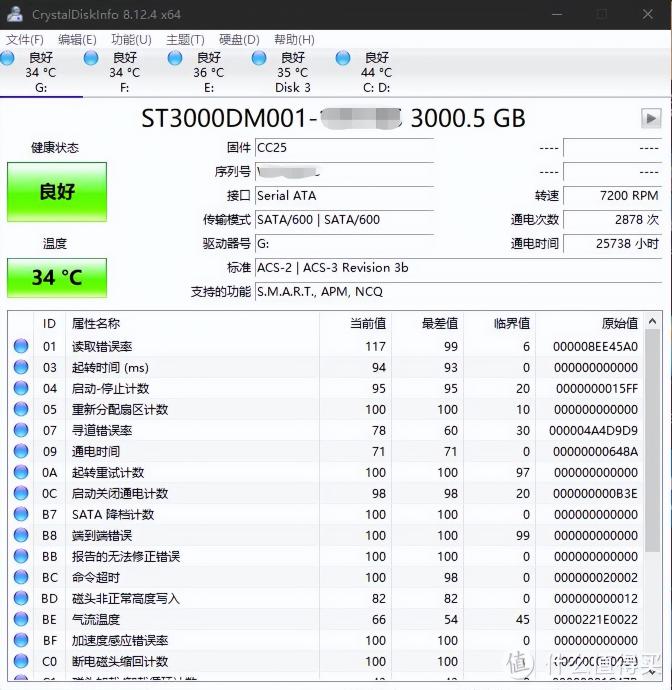This screenshot has width=672, height=690.
Task: Open the 功能(U) menu
Action: click(131, 40)
